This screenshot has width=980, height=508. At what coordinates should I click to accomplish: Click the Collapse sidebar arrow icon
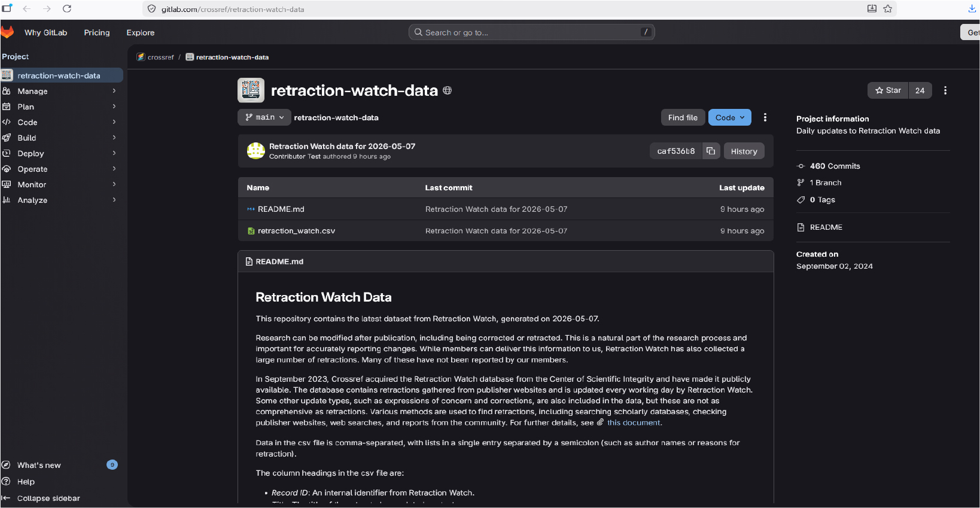click(x=6, y=498)
